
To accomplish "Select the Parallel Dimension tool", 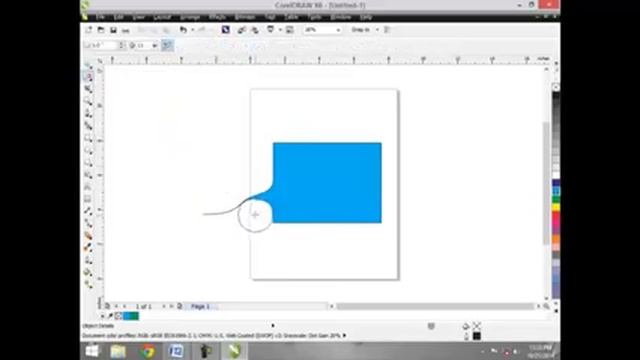I will (88, 211).
